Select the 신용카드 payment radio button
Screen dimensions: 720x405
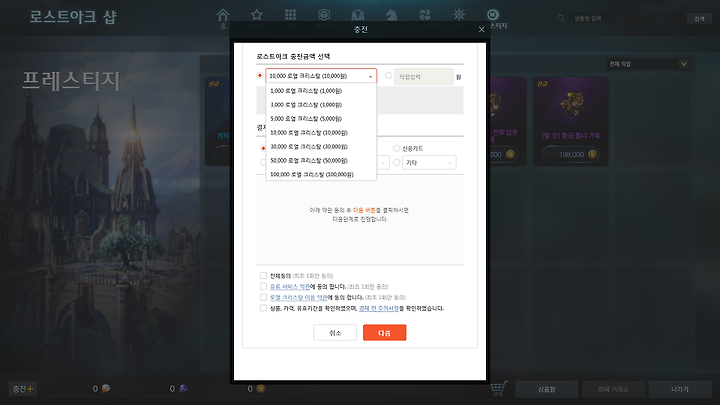(396, 148)
